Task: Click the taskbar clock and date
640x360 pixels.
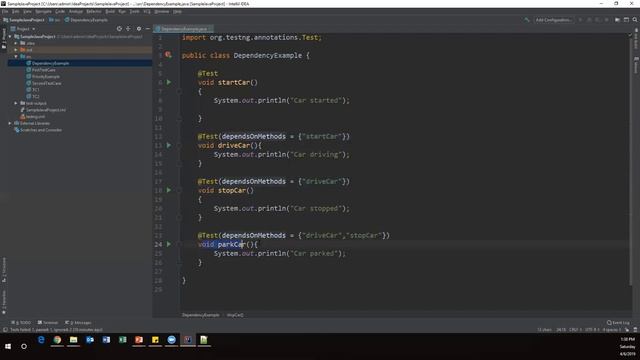Action: point(627,346)
